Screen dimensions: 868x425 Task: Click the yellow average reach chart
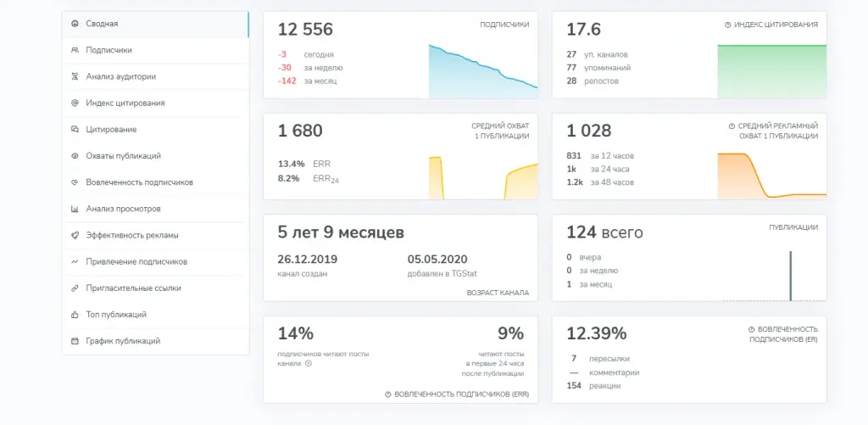pos(483,177)
